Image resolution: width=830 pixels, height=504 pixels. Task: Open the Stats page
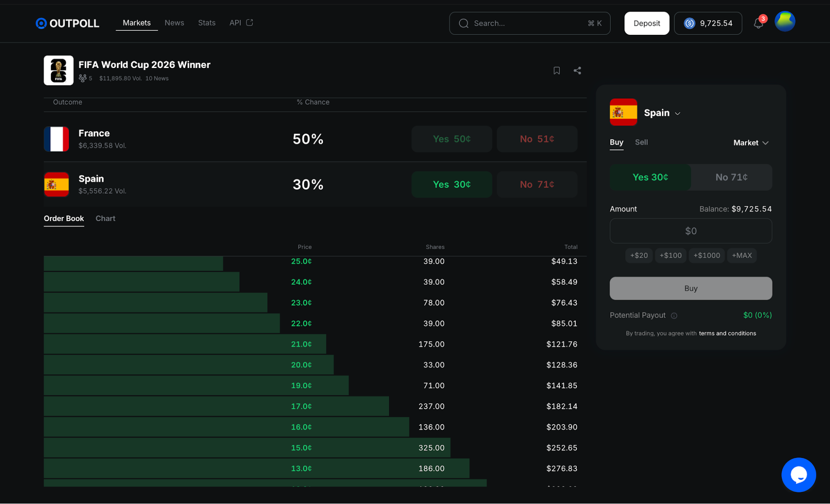206,23
